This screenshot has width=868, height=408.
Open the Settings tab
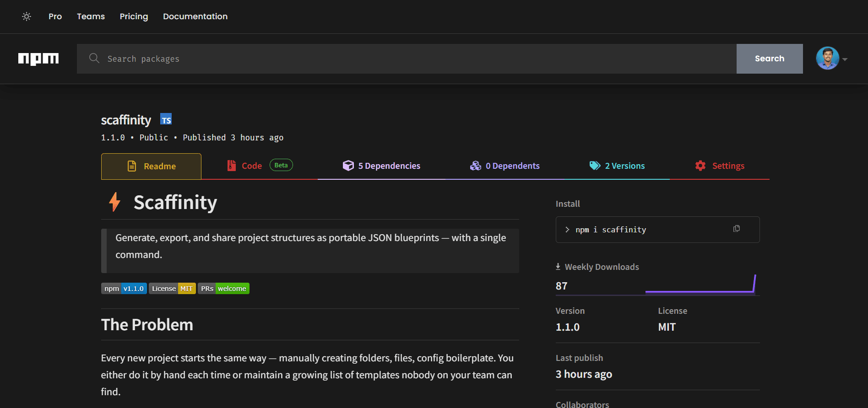click(x=719, y=166)
